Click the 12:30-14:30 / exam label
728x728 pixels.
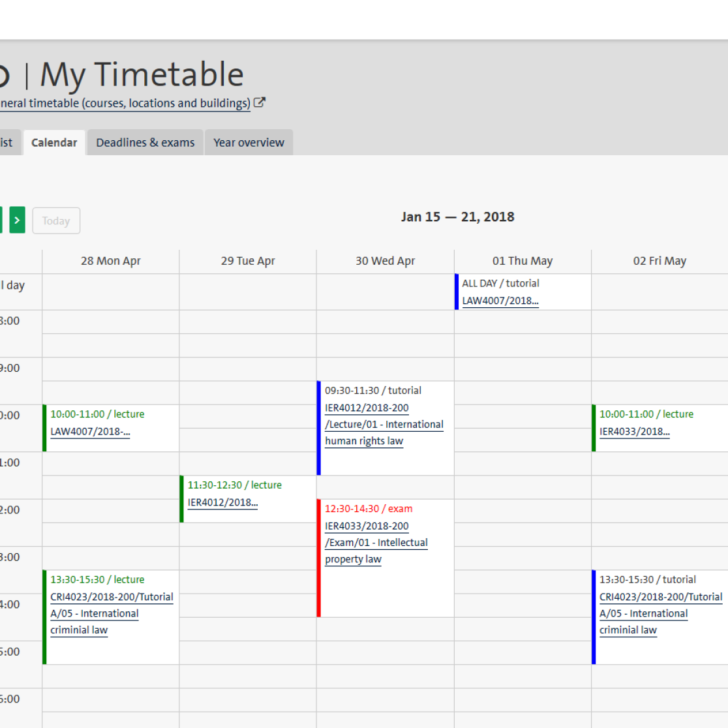[369, 508]
